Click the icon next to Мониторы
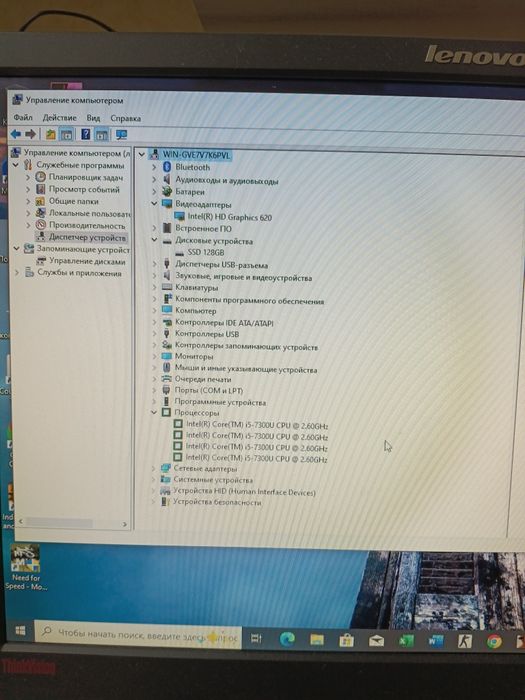This screenshot has height=700, width=525. 167,356
